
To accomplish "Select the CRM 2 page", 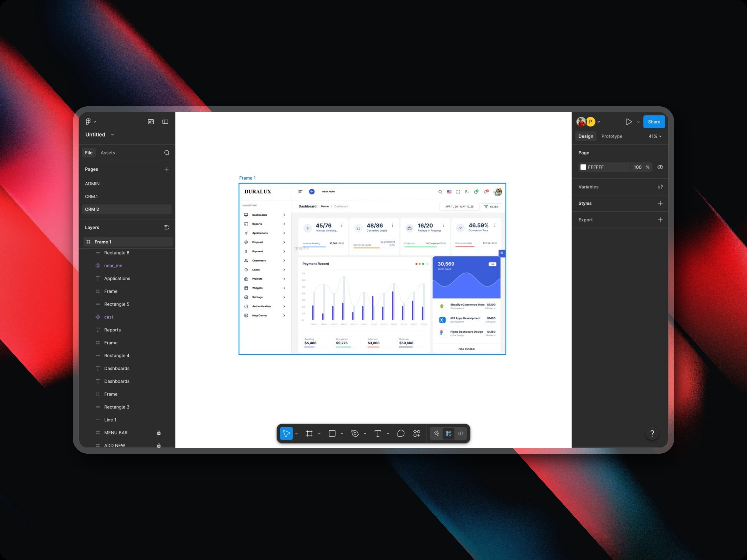I will pyautogui.click(x=127, y=209).
